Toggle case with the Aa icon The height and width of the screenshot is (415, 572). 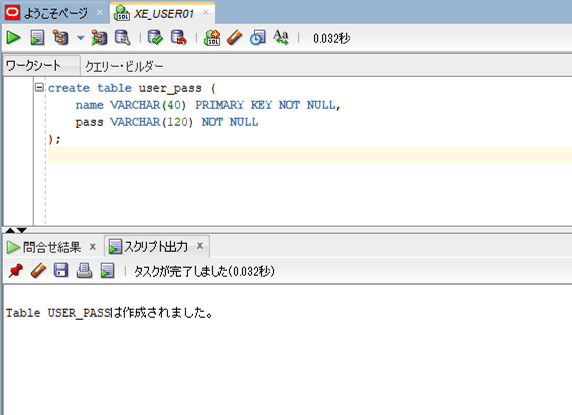click(x=281, y=37)
